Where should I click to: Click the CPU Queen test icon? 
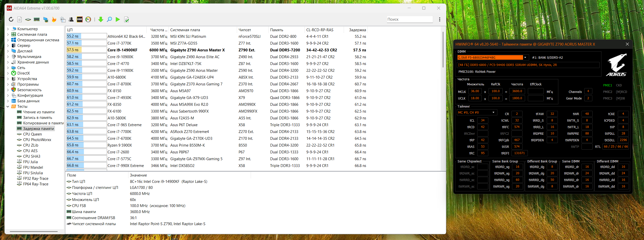19,134
